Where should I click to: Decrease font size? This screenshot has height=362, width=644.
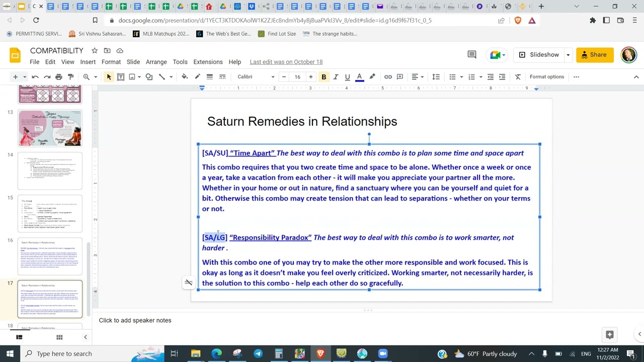284,77
